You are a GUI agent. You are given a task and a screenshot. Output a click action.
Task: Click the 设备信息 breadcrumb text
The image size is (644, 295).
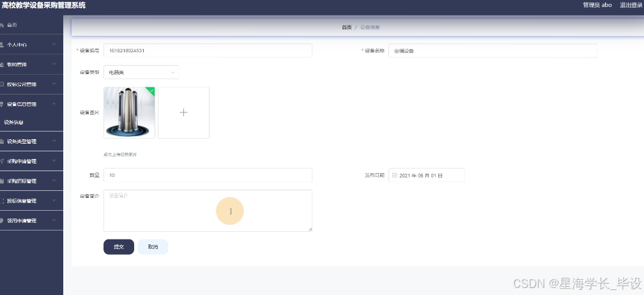point(370,27)
